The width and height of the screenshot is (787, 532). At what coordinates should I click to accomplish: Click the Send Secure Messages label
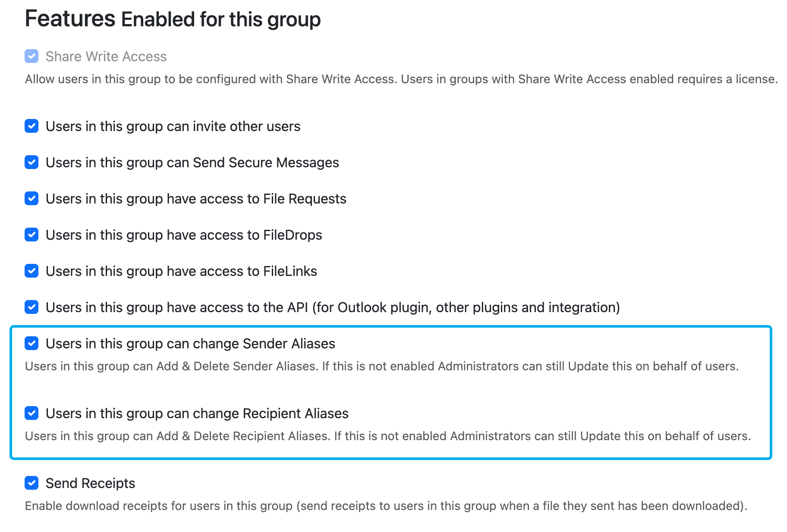(192, 163)
